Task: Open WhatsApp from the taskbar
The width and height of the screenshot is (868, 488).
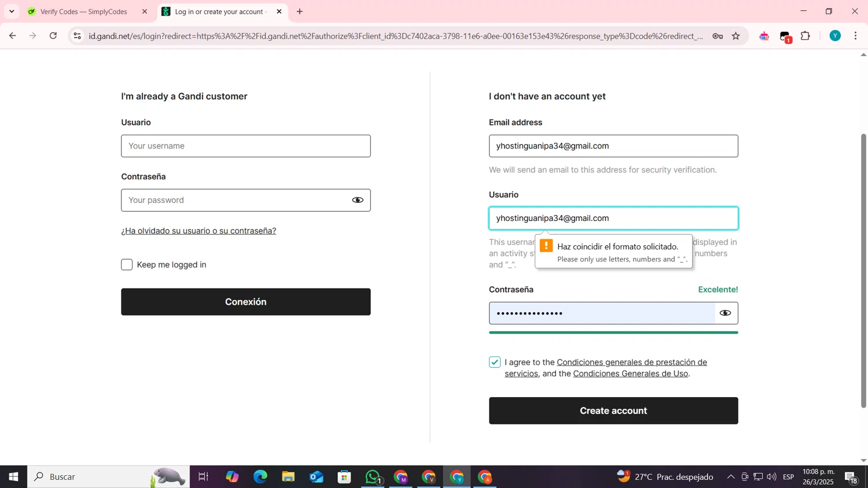Action: click(x=373, y=477)
